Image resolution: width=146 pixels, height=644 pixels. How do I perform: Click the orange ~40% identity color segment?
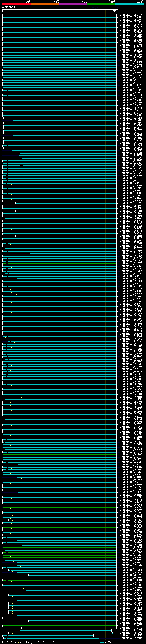pos(45,4)
